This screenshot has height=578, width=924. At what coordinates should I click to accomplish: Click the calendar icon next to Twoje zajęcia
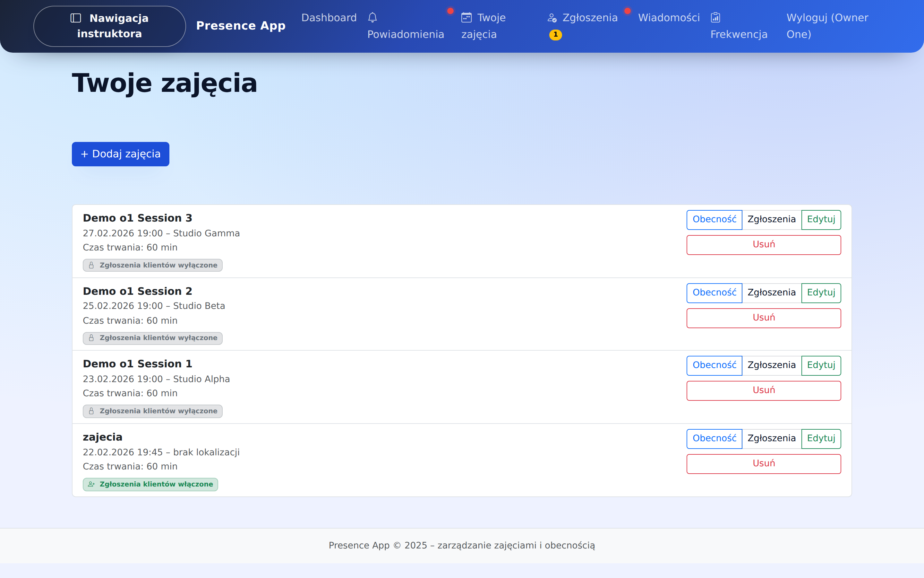tap(466, 18)
